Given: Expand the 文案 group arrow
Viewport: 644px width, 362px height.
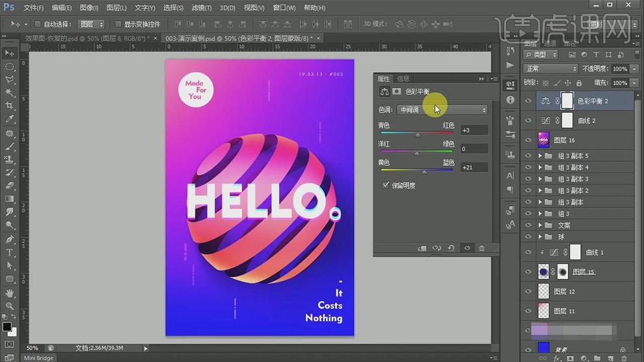Looking at the screenshot, I should (x=540, y=225).
